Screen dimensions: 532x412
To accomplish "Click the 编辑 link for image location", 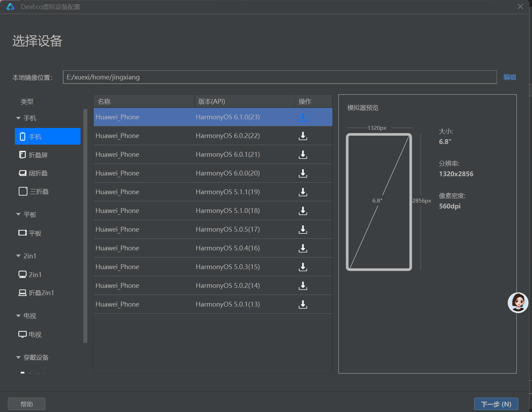I will coord(509,77).
